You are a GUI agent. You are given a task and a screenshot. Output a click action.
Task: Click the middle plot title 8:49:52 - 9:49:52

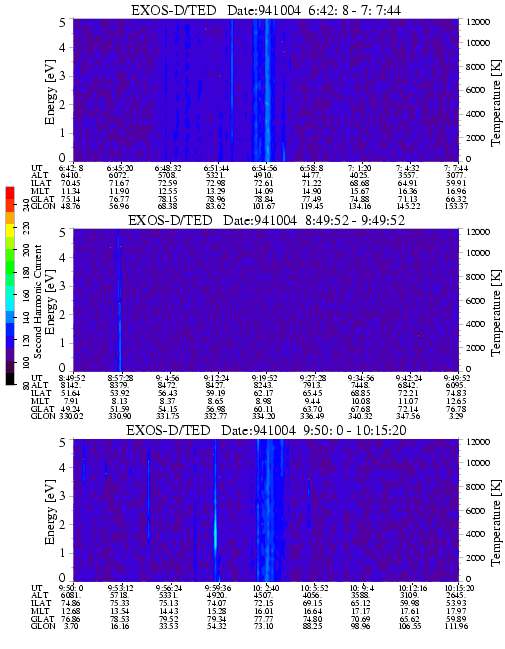(x=266, y=220)
